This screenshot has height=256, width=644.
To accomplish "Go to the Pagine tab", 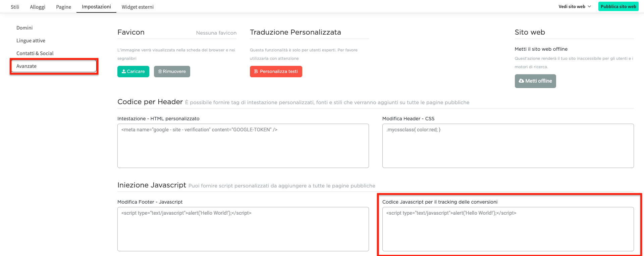I will (63, 7).
